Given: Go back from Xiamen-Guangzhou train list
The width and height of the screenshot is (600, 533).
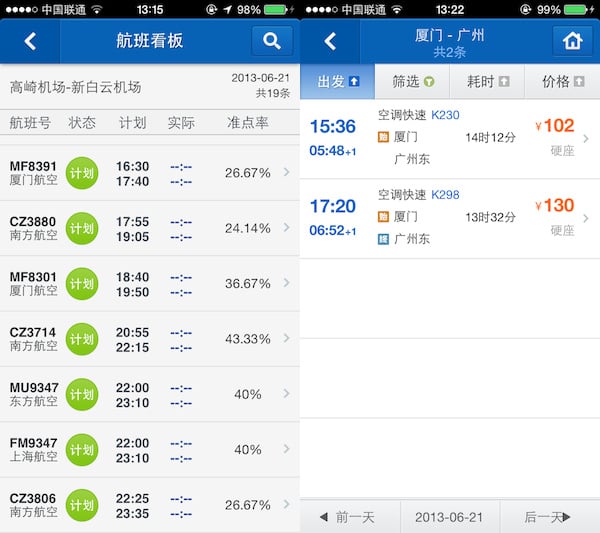Looking at the screenshot, I should (x=329, y=41).
